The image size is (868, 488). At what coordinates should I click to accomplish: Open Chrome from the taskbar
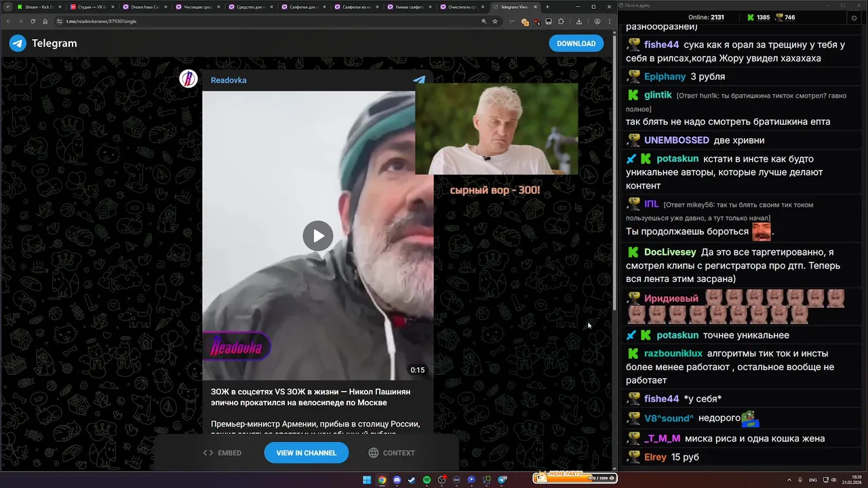(x=382, y=480)
